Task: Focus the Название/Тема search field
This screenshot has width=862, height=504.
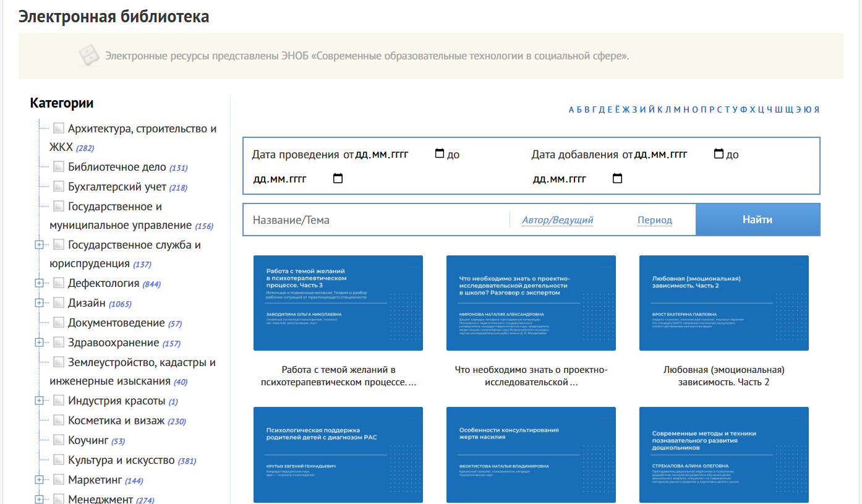Action: tap(377, 220)
